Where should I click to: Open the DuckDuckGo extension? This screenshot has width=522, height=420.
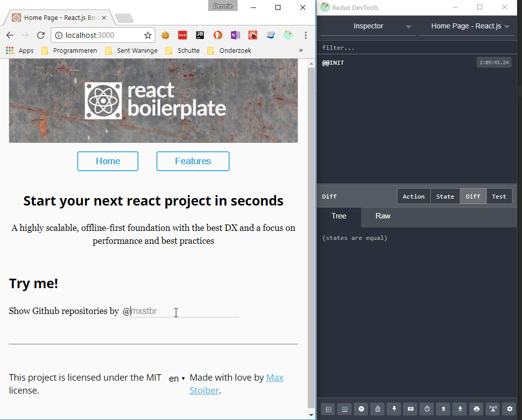[218, 35]
